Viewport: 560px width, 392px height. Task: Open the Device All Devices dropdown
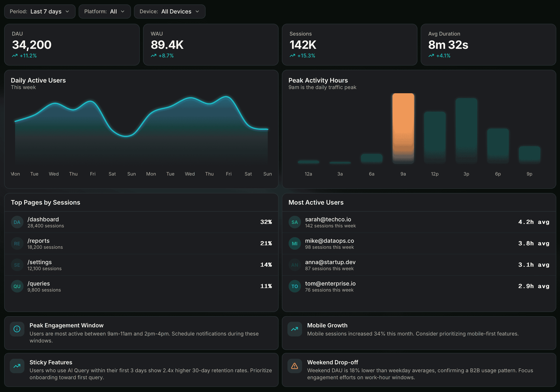(170, 11)
